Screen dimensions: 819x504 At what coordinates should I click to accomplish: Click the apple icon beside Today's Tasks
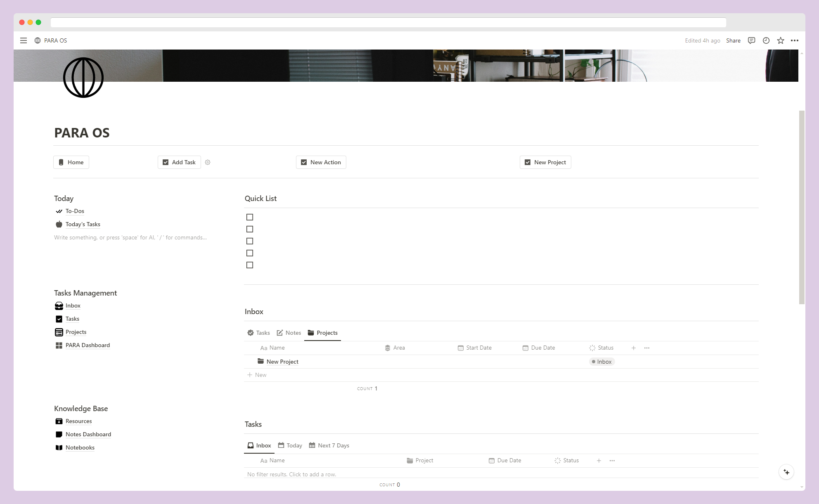coord(59,224)
